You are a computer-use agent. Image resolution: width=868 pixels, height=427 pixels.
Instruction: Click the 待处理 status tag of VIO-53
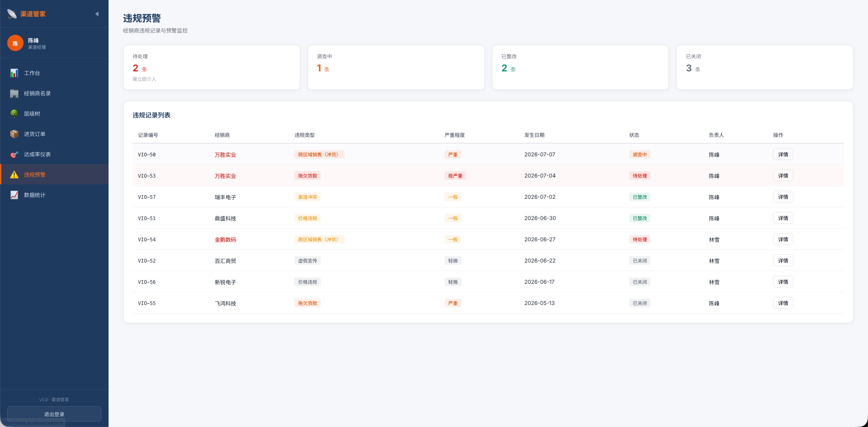tap(640, 176)
